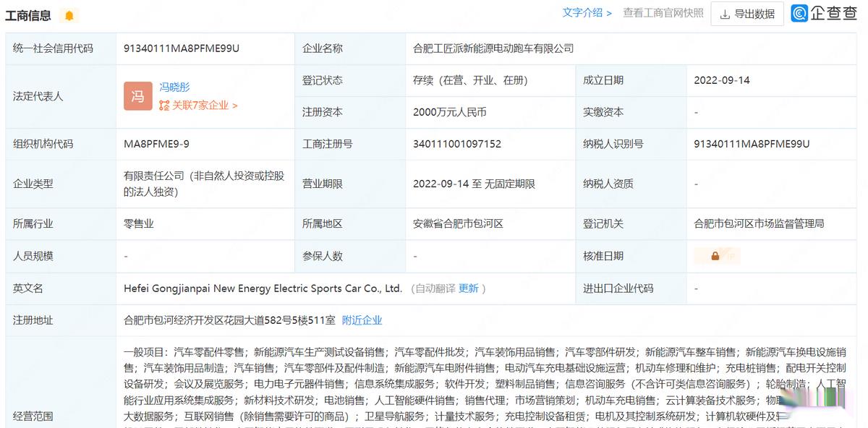Click the 企查查 logo
868x428 pixels.
pos(823,13)
